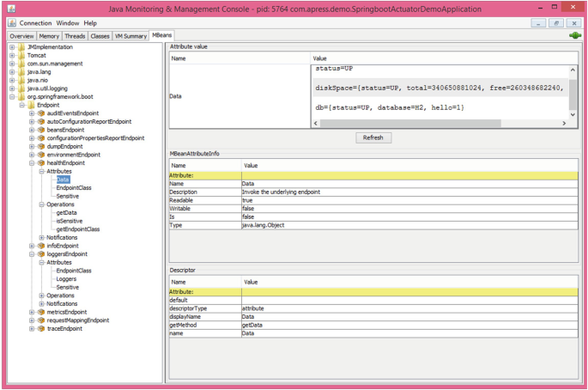Viewport: 588px width, 390px height.
Task: Select the getData operation
Action: pyautogui.click(x=66, y=213)
